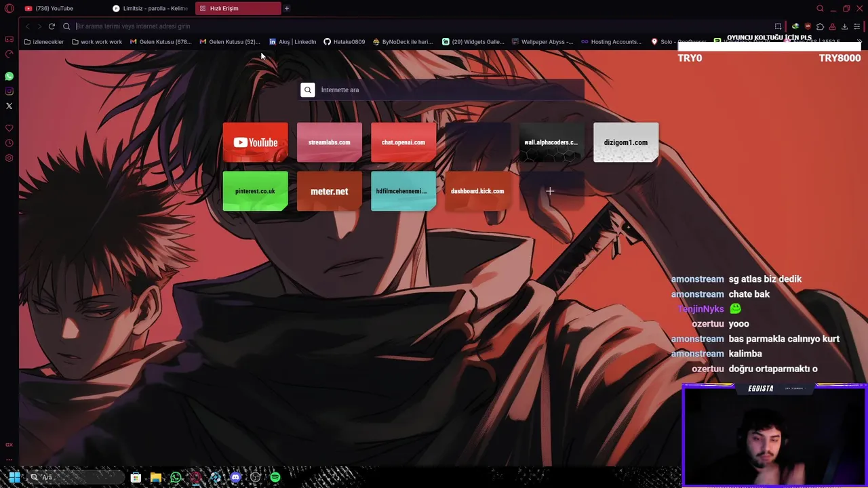
Task: Open the Hosting Accounts bookmark
Action: coord(612,42)
